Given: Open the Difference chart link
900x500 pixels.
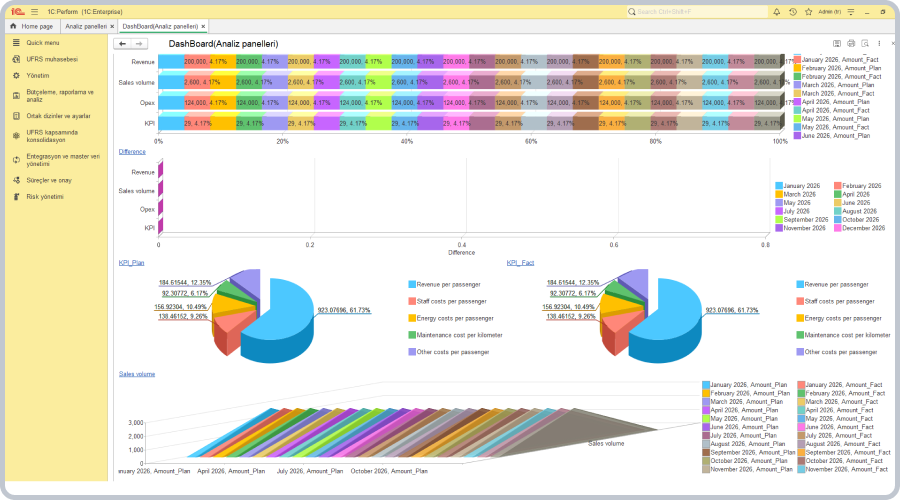Looking at the screenshot, I should click(x=132, y=151).
